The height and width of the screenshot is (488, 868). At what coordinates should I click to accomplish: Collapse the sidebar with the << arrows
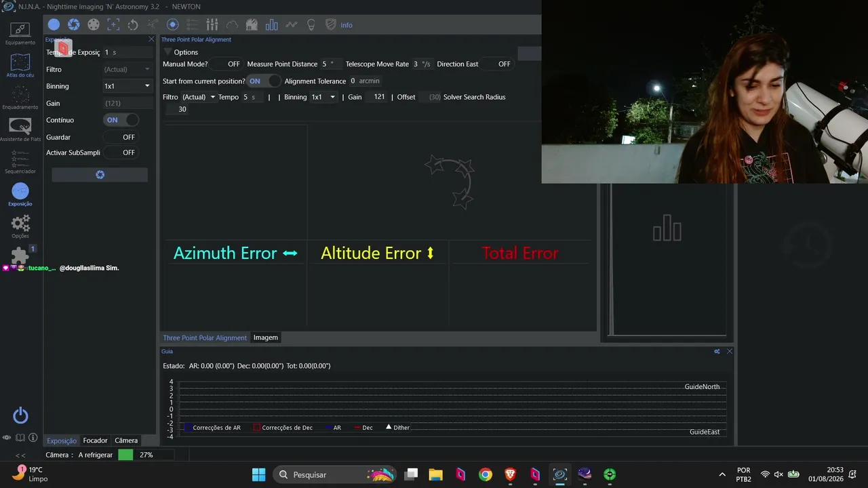(20, 455)
